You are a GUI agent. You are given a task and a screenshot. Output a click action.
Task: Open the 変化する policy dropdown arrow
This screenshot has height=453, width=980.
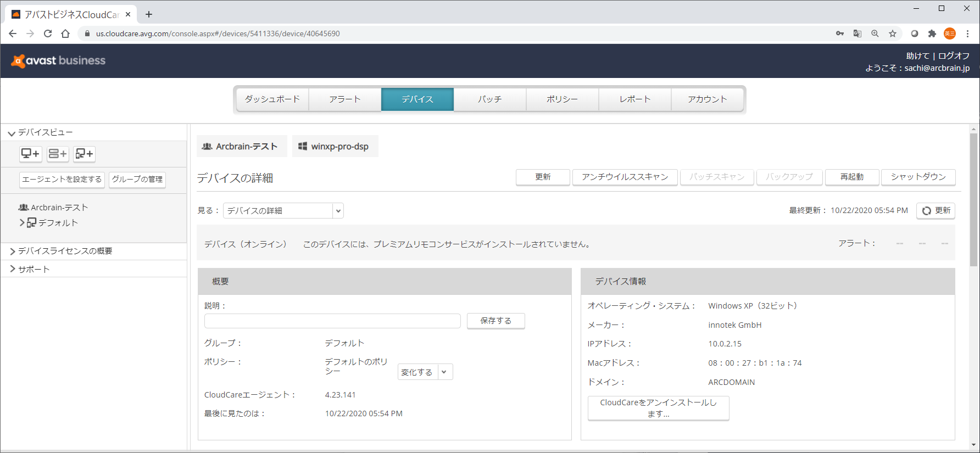[444, 372]
